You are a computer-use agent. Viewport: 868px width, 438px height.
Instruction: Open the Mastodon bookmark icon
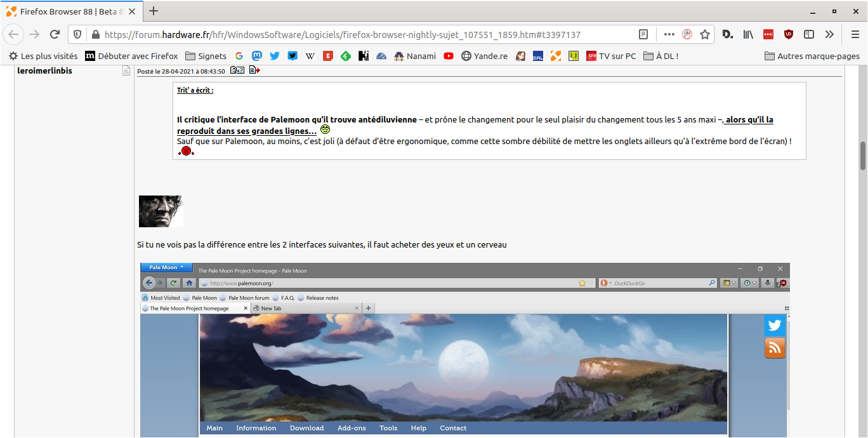click(257, 56)
